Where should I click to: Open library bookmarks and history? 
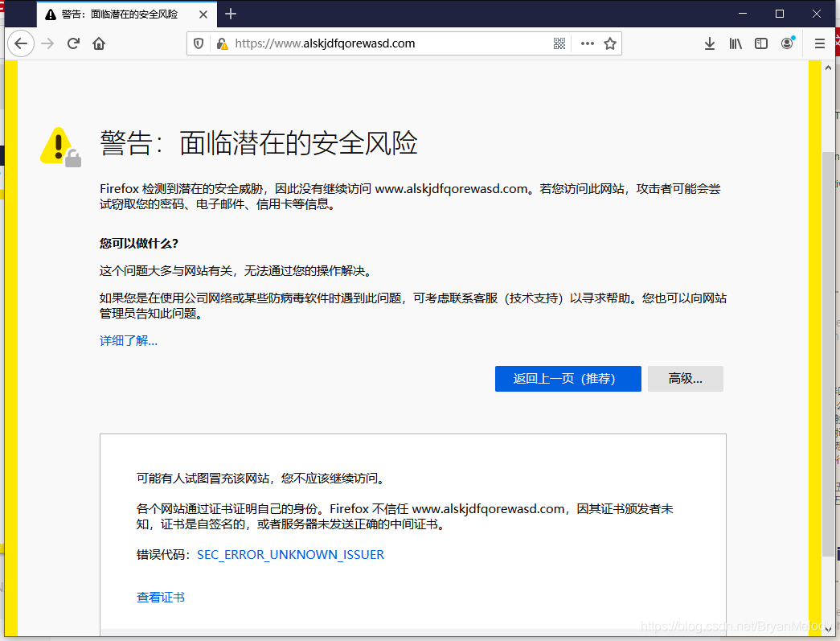[736, 43]
